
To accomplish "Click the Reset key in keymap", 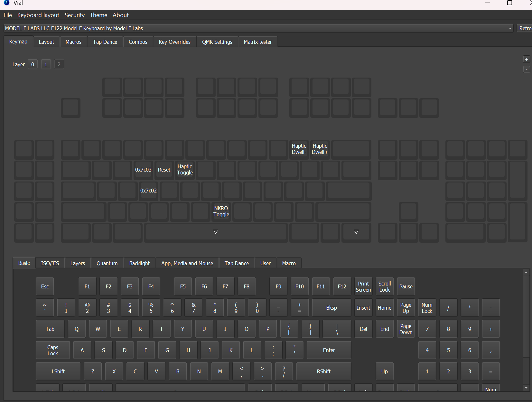I will (164, 170).
